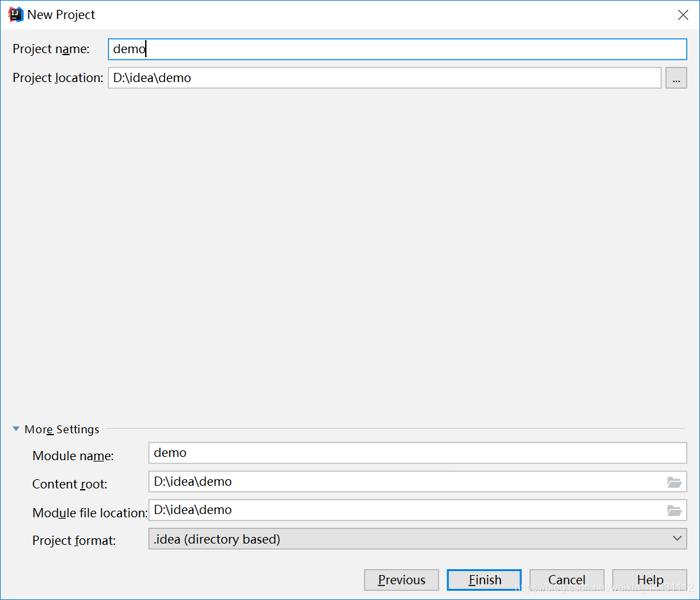The image size is (700, 600).
Task: Browse folder icon for Module file location
Action: (674, 510)
